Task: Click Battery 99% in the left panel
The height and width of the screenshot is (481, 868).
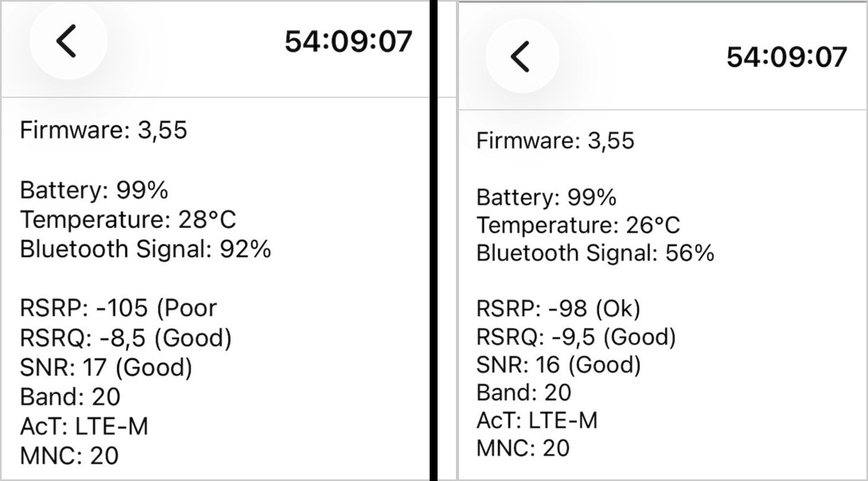Action: coord(94,190)
